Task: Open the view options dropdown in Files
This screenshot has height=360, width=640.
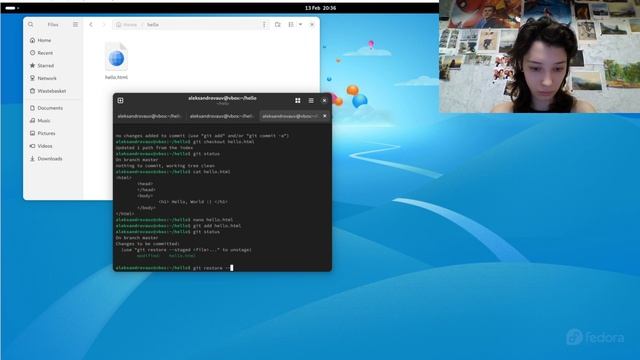Action: [x=300, y=24]
